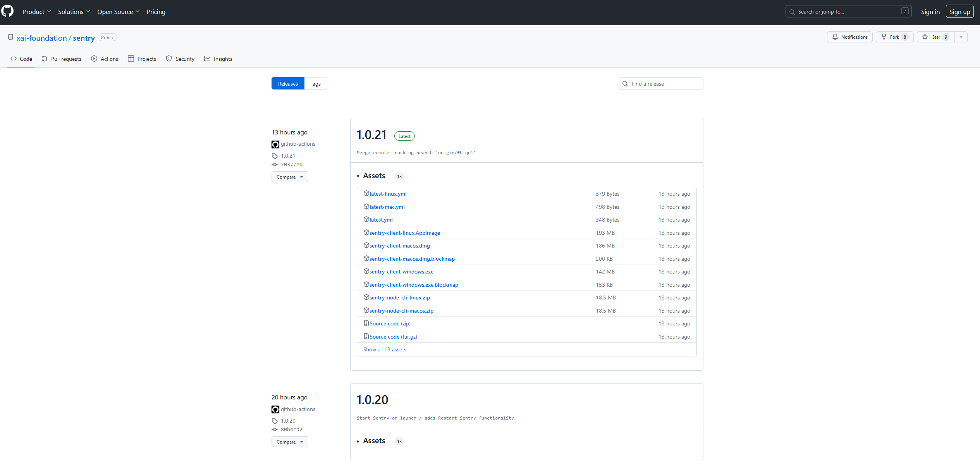Open Compare dropdown for release 1.0.21
980x461 pixels.
coord(290,177)
